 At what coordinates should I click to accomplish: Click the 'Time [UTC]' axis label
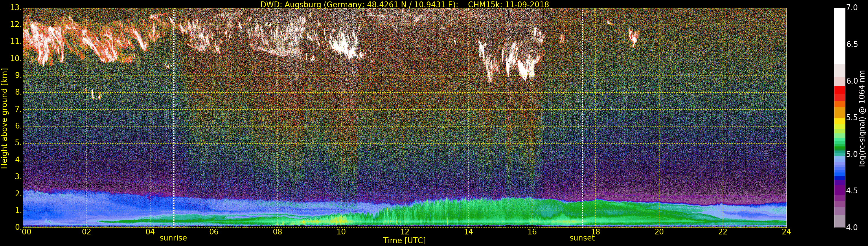[404, 241]
